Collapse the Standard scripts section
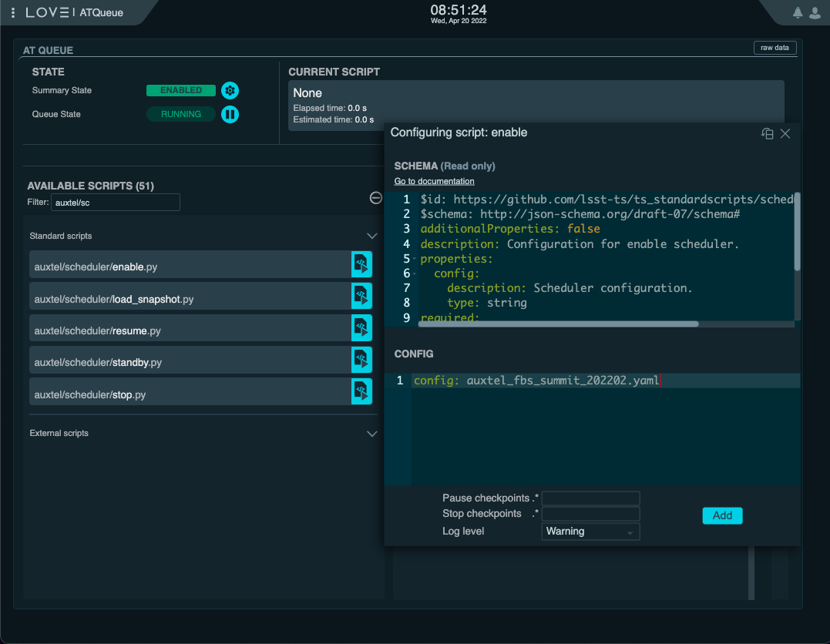The image size is (830, 644). pos(372,236)
